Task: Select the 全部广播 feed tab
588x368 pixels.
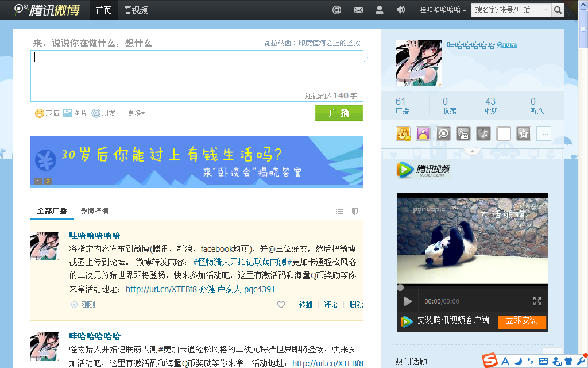Action: (x=52, y=211)
